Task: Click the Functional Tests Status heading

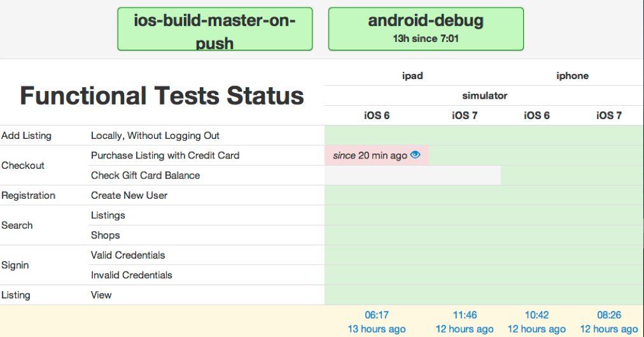Action: pyautogui.click(x=162, y=96)
